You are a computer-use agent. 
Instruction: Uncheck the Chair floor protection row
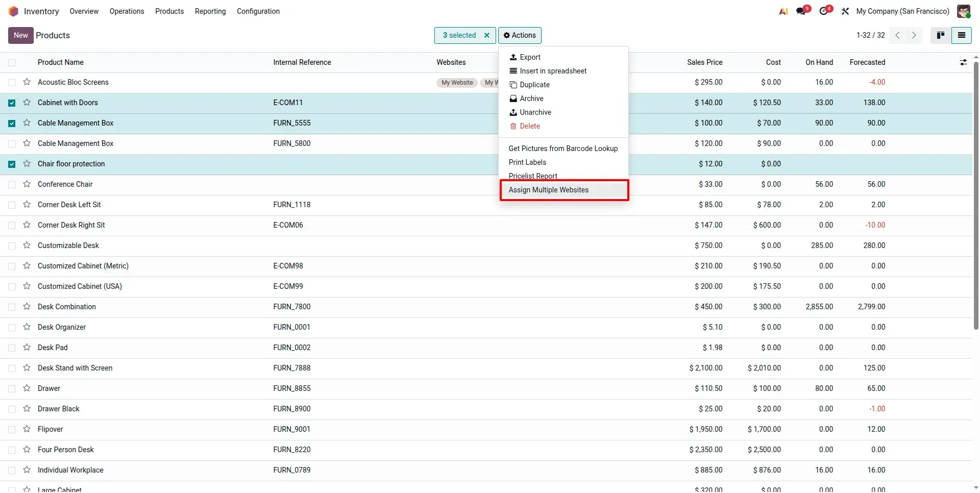point(12,164)
